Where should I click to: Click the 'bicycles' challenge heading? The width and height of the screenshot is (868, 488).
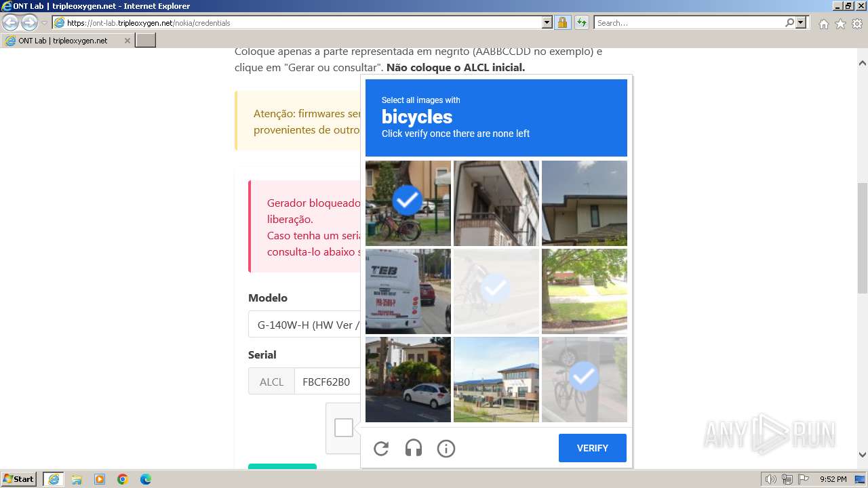pos(416,117)
